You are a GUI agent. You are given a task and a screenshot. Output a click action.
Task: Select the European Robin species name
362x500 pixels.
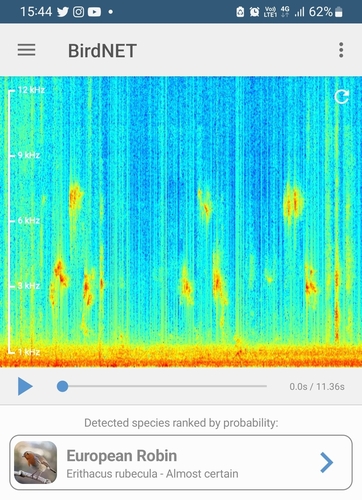122,456
